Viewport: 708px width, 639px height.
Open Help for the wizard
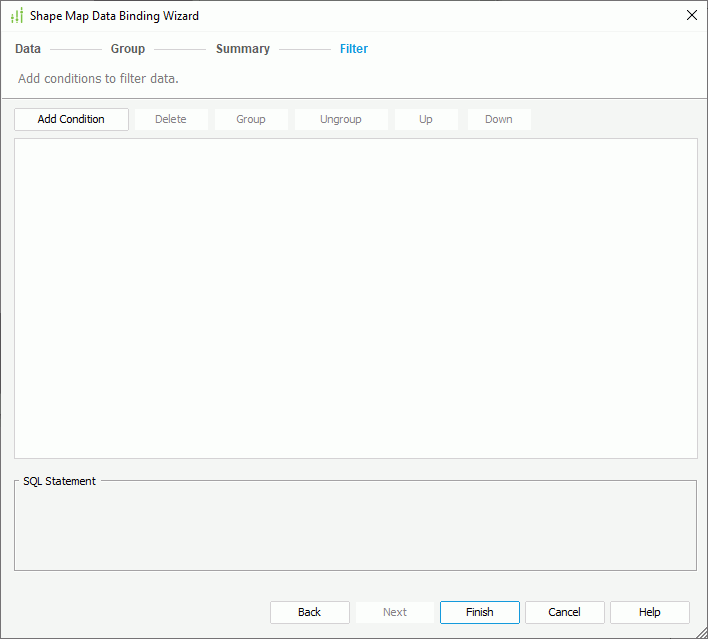coord(650,612)
